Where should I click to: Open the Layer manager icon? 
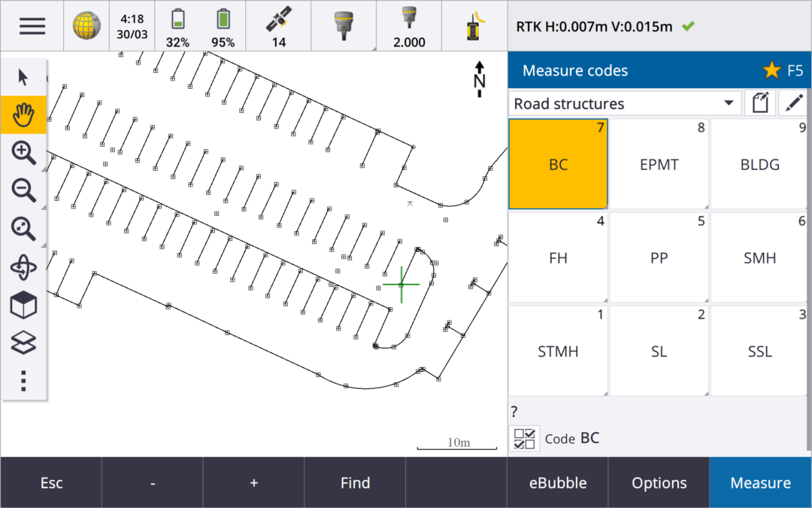[23, 342]
